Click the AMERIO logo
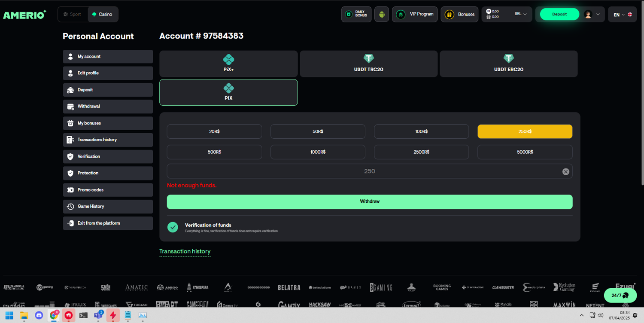 (24, 15)
